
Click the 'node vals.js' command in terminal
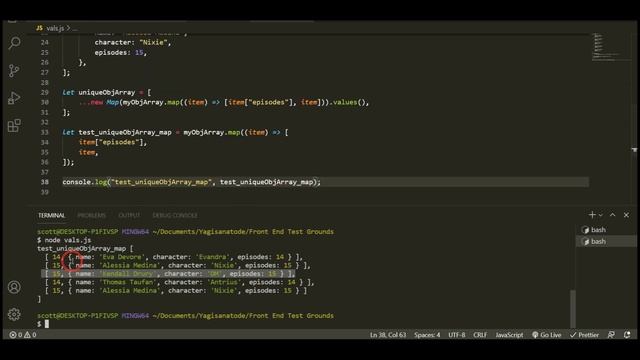click(x=67, y=240)
